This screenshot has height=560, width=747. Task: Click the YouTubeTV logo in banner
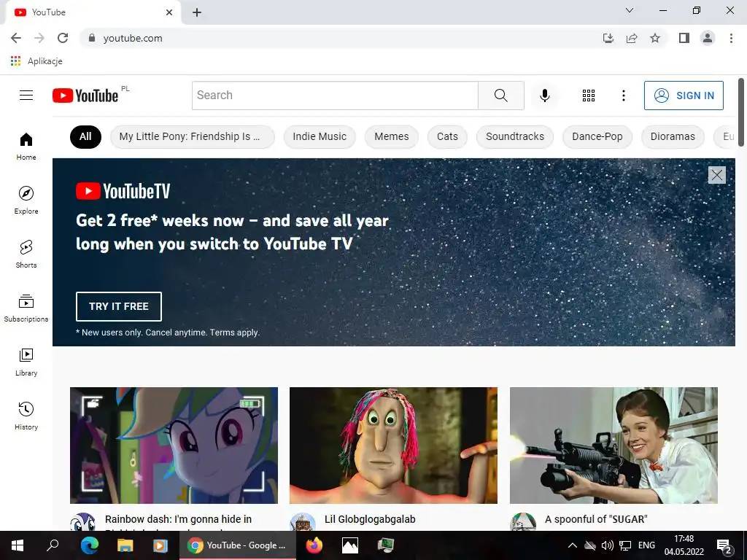pyautogui.click(x=123, y=191)
